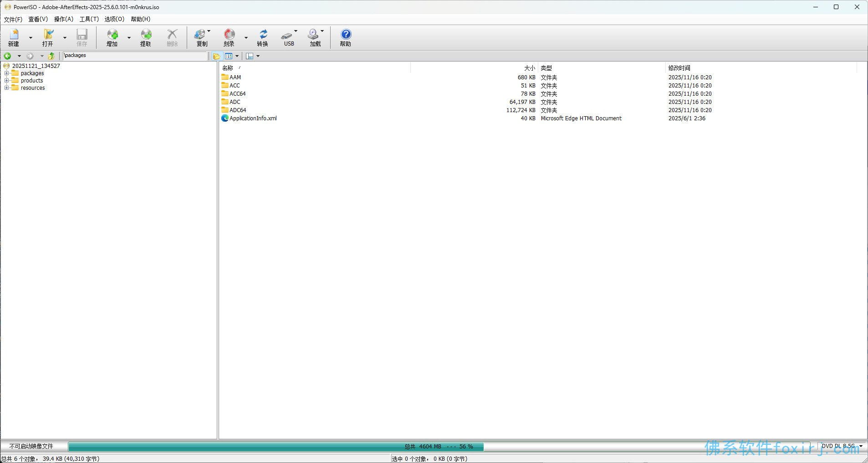Image resolution: width=868 pixels, height=463 pixels.
Task: Open the 查看(V) menu
Action: [38, 19]
